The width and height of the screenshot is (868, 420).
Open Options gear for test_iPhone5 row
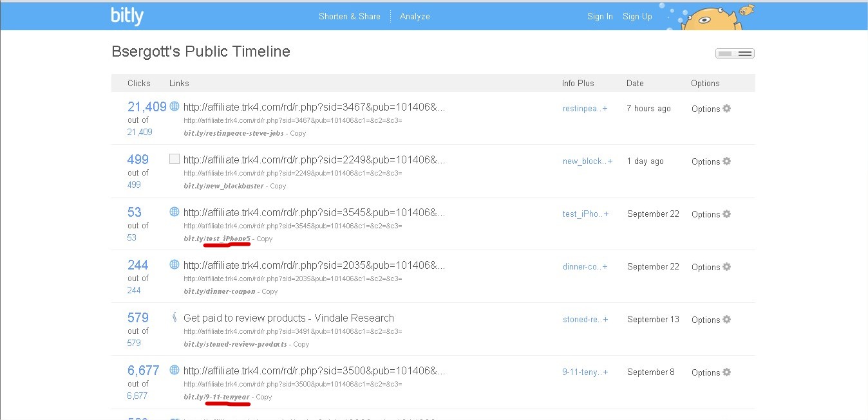726,214
